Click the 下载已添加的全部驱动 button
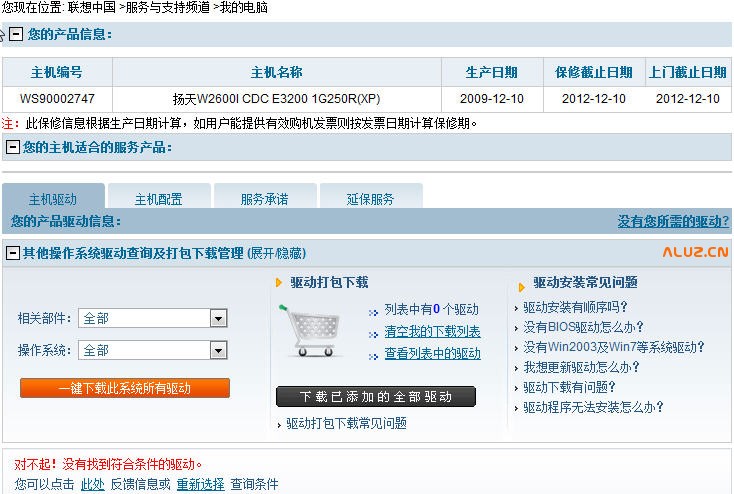This screenshot has height=494, width=734. coord(376,397)
